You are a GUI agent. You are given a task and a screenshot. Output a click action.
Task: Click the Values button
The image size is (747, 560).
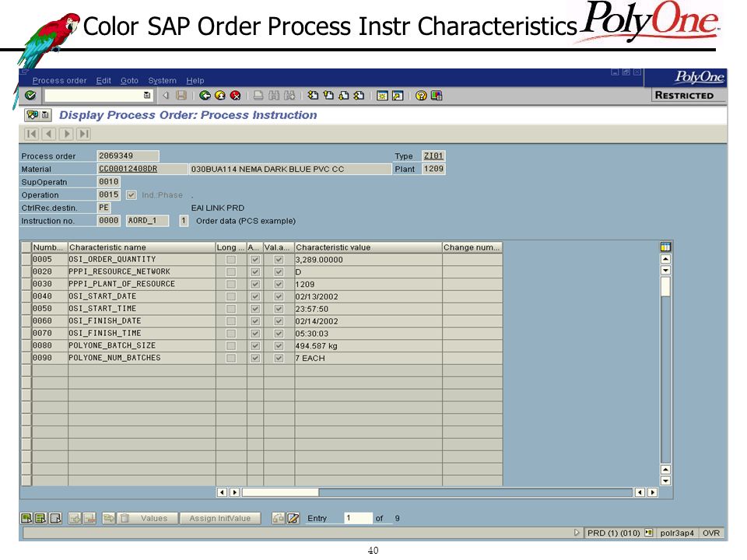pos(154,518)
